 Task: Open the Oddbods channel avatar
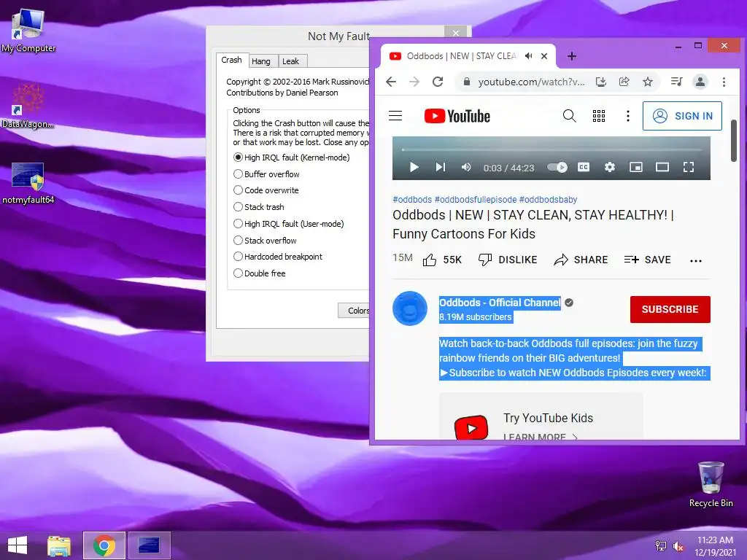click(x=410, y=308)
